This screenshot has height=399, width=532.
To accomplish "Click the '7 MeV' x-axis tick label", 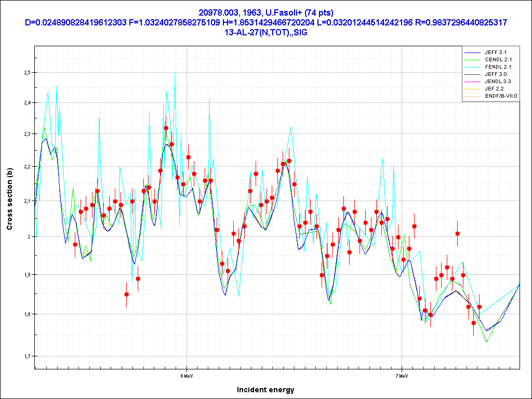I will point(401,375).
